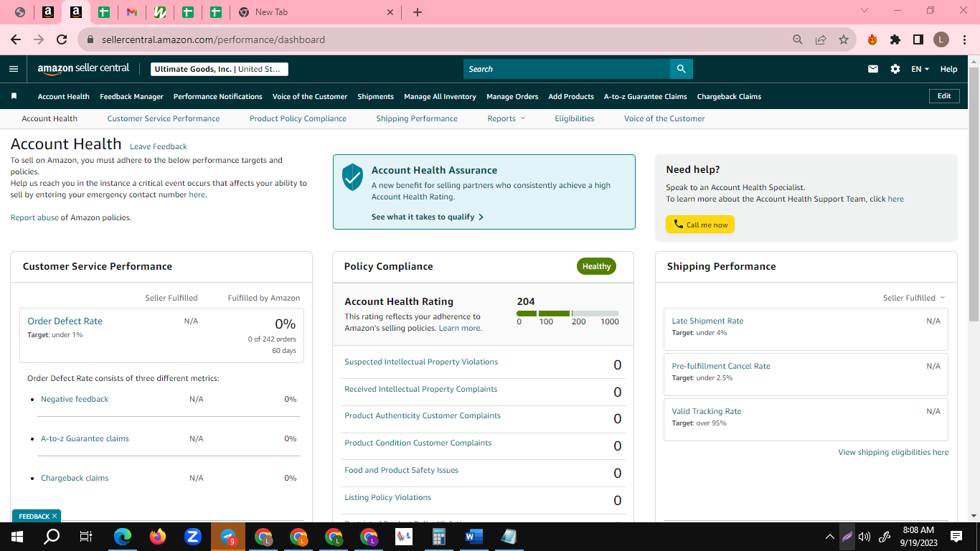Open the settings gear icon

click(895, 69)
